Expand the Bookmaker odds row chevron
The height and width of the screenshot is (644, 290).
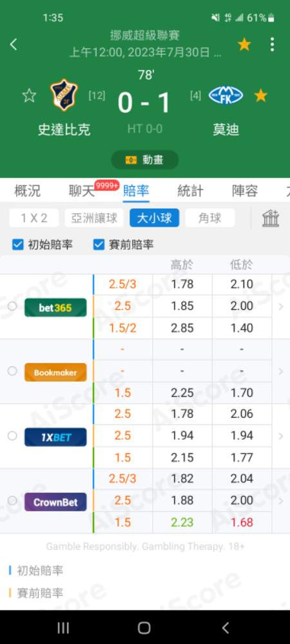(x=281, y=372)
